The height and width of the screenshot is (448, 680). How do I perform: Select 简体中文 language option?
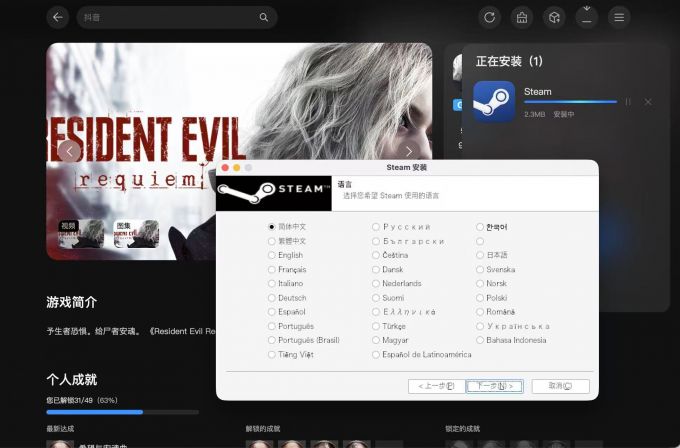(x=287, y=227)
